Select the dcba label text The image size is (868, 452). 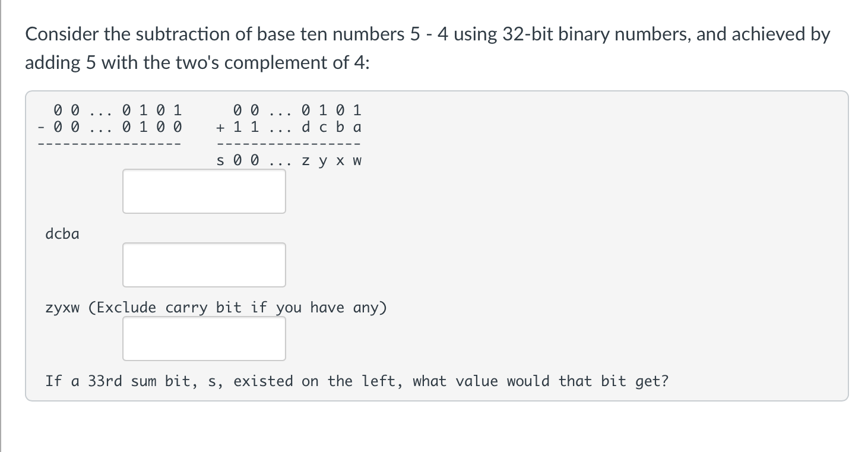click(62, 234)
